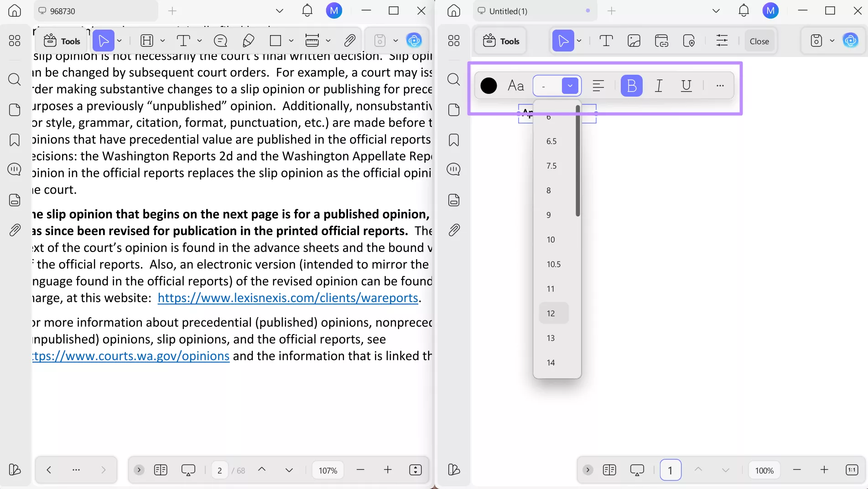Toggle off bold formatting

(x=631, y=85)
